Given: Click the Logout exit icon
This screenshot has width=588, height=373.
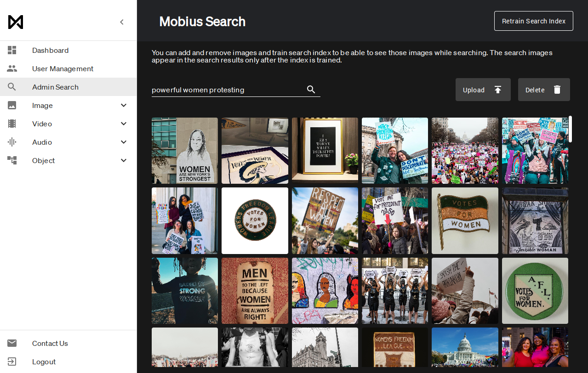Looking at the screenshot, I should coord(12,362).
